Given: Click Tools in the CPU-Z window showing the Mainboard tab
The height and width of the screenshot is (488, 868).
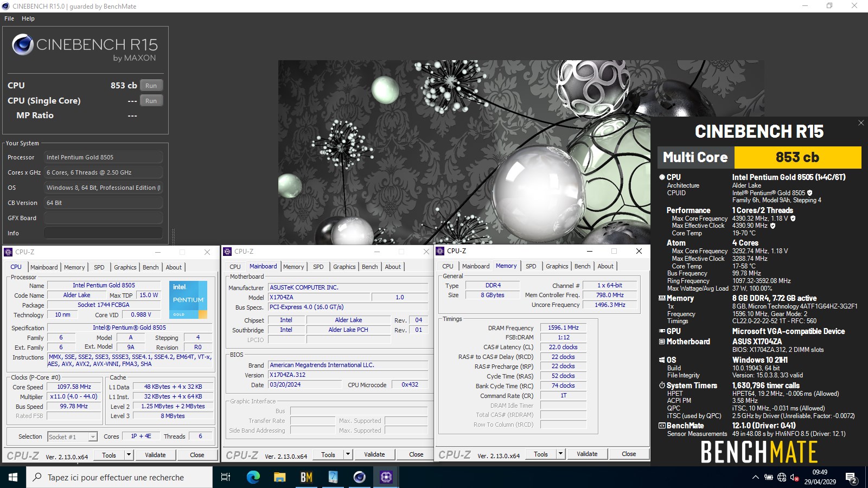Looking at the screenshot, I should tap(328, 454).
